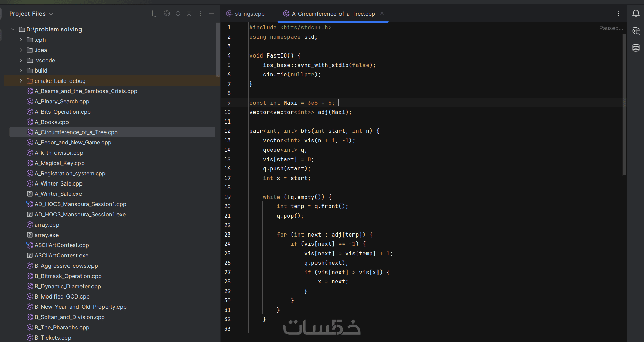This screenshot has height=342, width=644.
Task: Select A_Circumference_of_a_Tree.cpp in project tree
Action: click(x=112, y=132)
